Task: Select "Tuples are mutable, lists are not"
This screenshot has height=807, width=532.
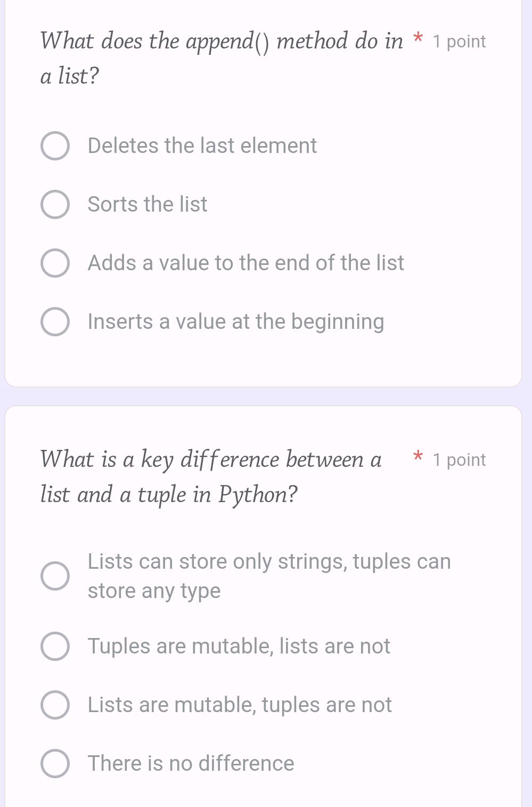Action: click(x=55, y=646)
